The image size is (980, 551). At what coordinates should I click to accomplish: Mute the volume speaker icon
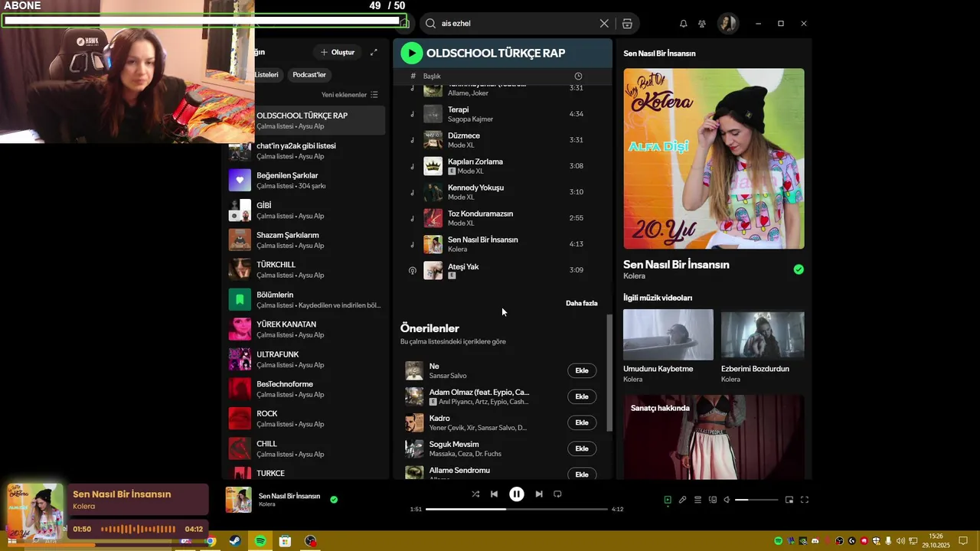pos(727,500)
